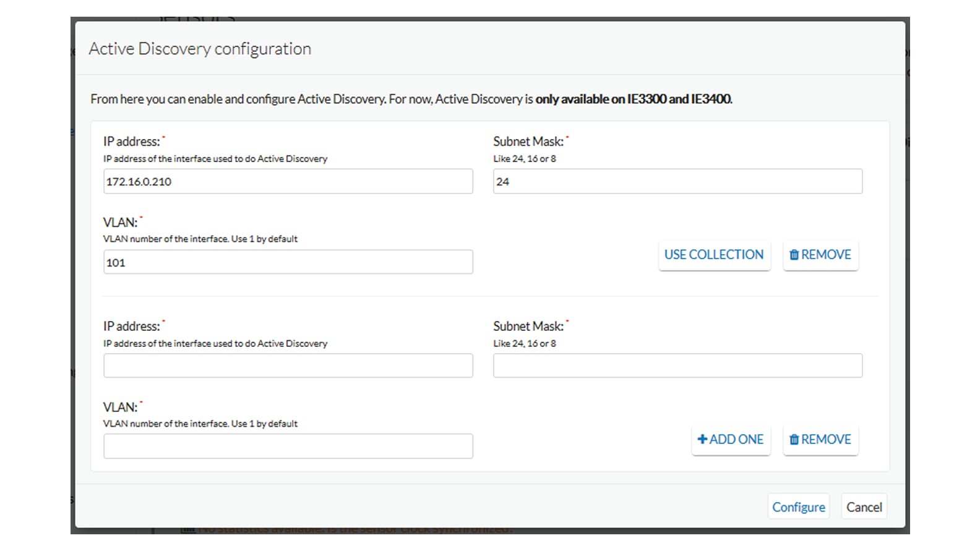The width and height of the screenshot is (980, 551).
Task: Click Configure to apply Active Discovery settings
Action: coord(798,507)
